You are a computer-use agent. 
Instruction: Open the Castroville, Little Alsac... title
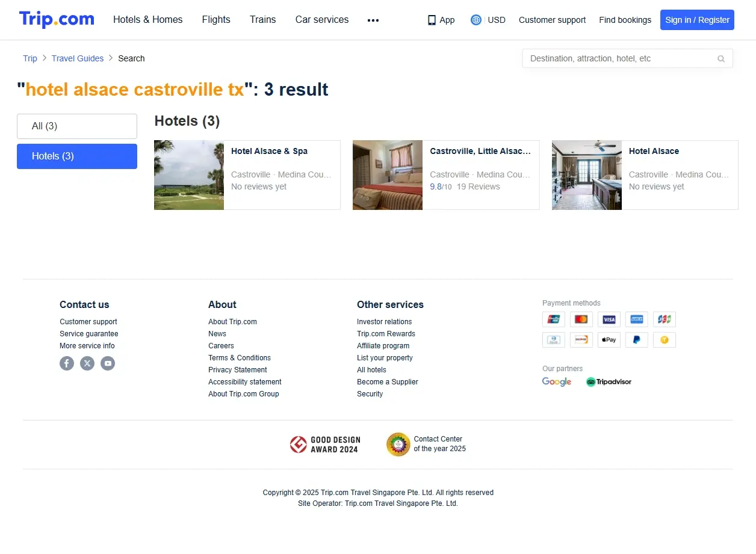click(x=480, y=151)
